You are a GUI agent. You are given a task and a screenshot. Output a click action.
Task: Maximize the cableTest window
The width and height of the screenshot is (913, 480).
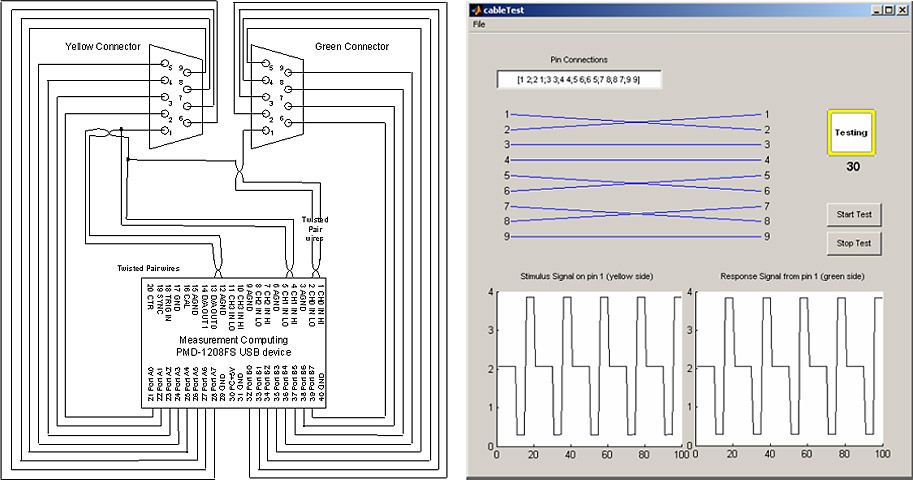click(x=887, y=9)
